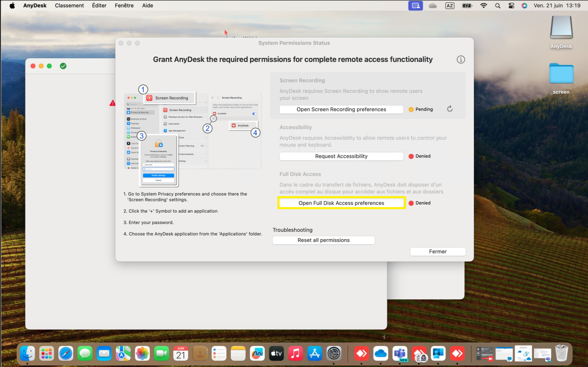Click Open Full Disk Access preferences
This screenshot has height=367, width=588.
341,203
